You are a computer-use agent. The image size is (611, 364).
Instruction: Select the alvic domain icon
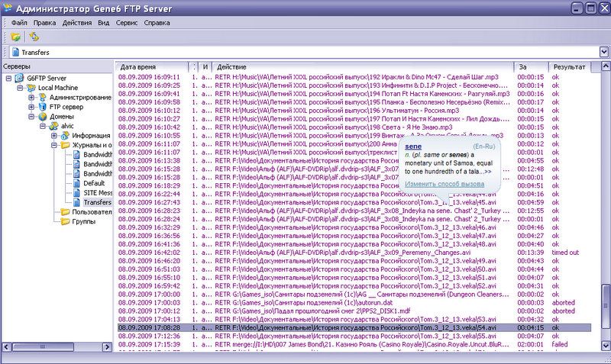(53, 127)
